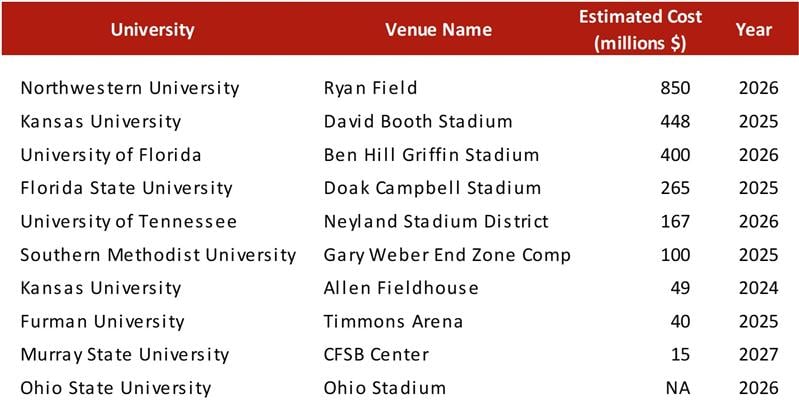Image resolution: width=799 pixels, height=402 pixels.
Task: Select the Allen Fieldhouse venue cell
Action: [401, 288]
